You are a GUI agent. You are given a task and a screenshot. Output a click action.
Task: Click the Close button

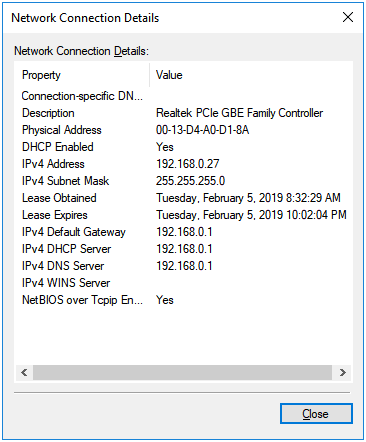click(316, 414)
